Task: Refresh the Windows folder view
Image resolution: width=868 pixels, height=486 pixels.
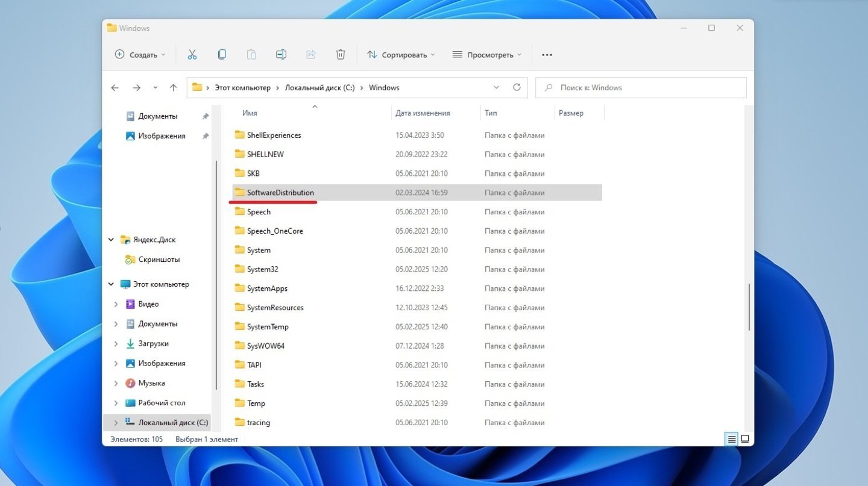Action: [x=517, y=87]
